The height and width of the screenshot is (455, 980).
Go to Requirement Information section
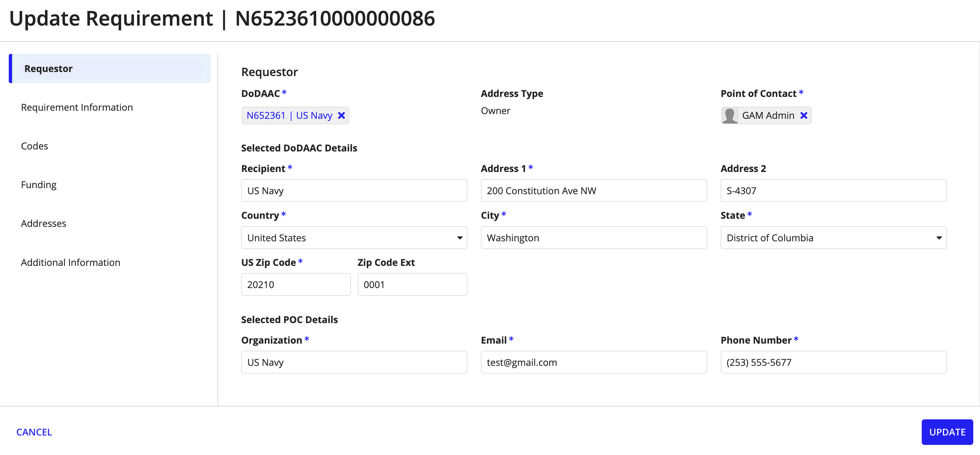pyautogui.click(x=77, y=108)
